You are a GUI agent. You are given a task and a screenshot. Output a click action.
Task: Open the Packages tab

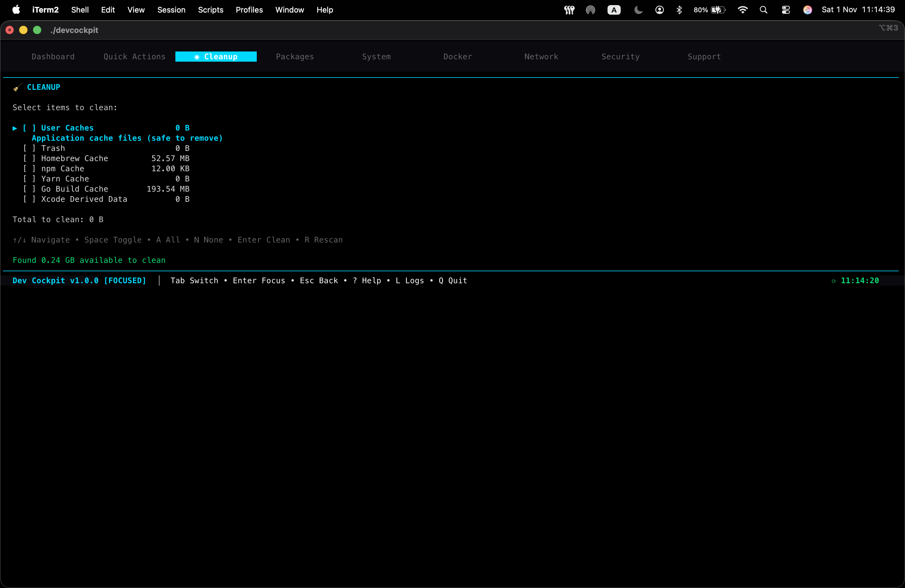[295, 57]
